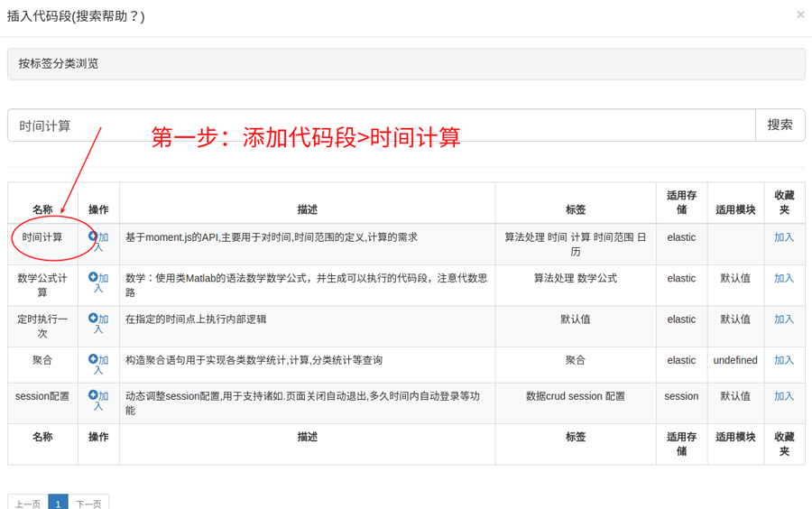Click the plus add icon for 定时执行一次 row
The image size is (812, 509).
click(93, 319)
